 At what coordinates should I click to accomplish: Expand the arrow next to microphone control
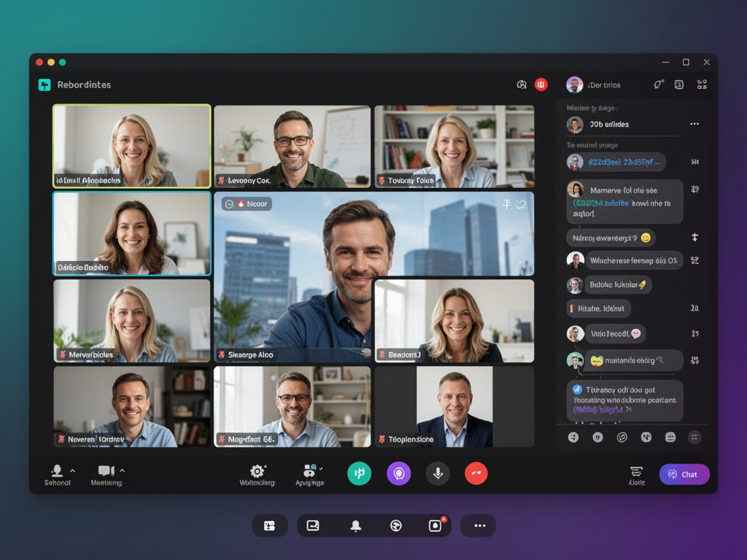coord(72,470)
